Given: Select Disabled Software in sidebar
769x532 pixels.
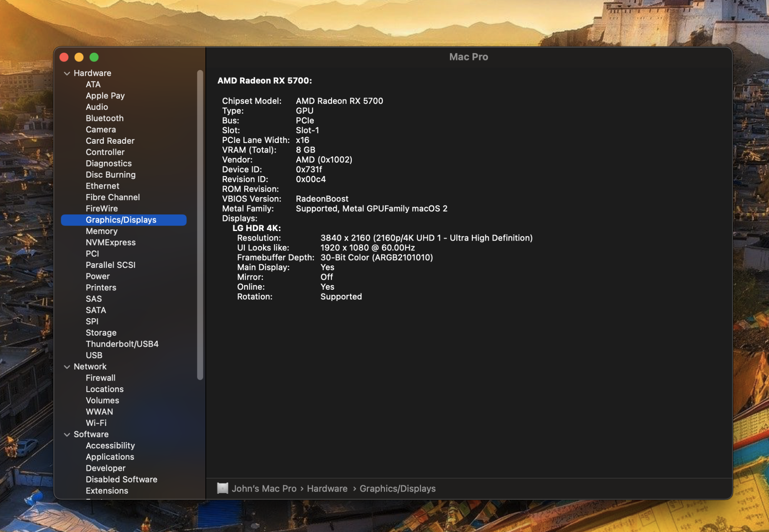Looking at the screenshot, I should pos(122,479).
